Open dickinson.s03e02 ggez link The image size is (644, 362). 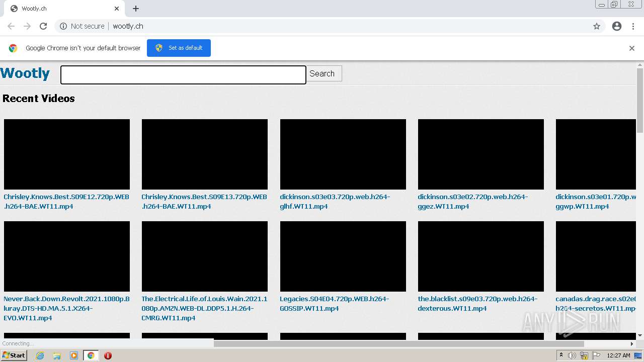tap(473, 202)
